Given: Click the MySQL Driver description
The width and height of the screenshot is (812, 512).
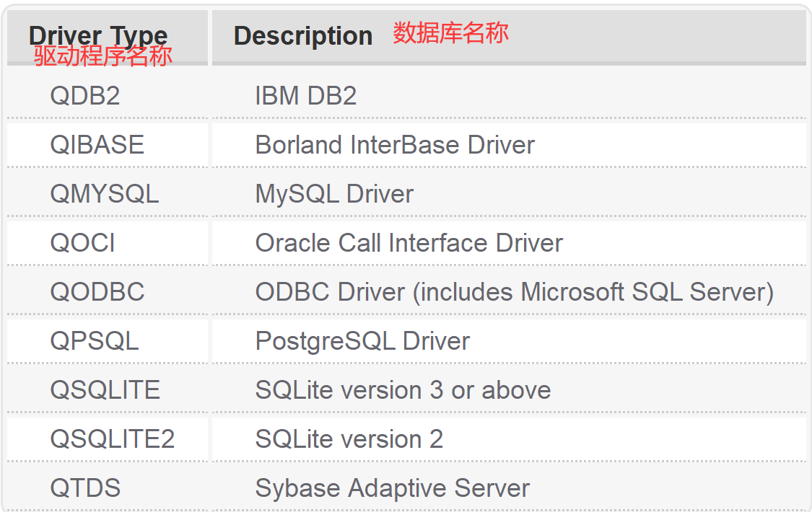Looking at the screenshot, I should point(334,194).
